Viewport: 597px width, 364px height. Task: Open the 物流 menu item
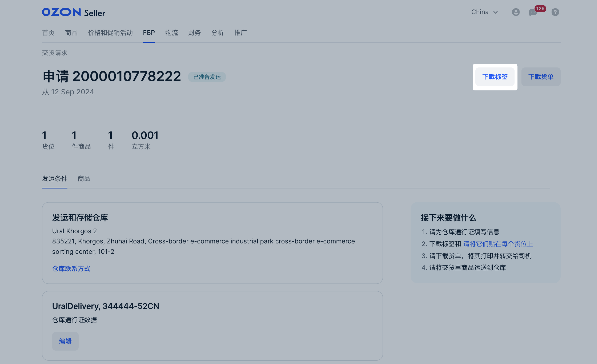(172, 33)
